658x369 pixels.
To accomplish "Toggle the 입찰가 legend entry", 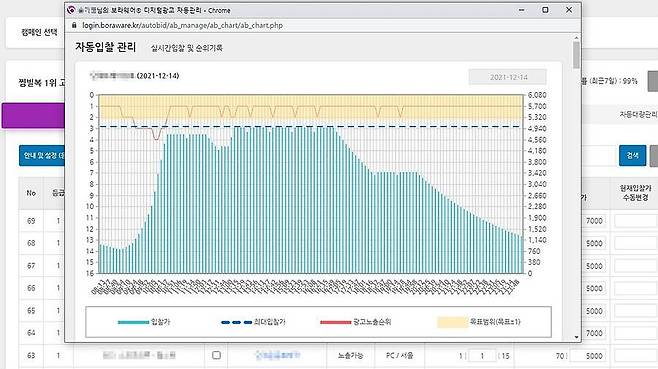I will [x=144, y=322].
